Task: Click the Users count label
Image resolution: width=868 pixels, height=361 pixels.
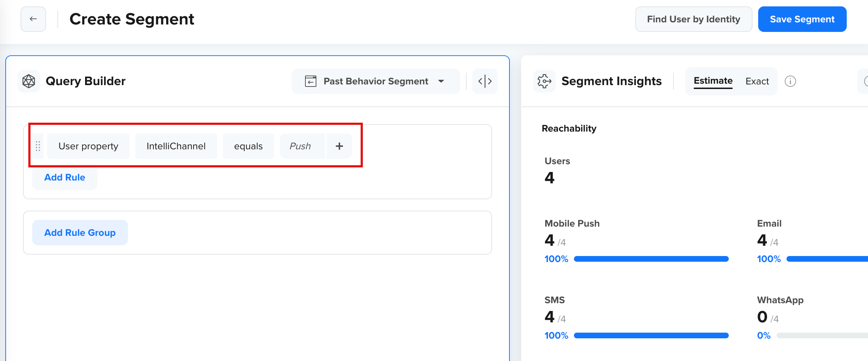Action: pyautogui.click(x=557, y=161)
